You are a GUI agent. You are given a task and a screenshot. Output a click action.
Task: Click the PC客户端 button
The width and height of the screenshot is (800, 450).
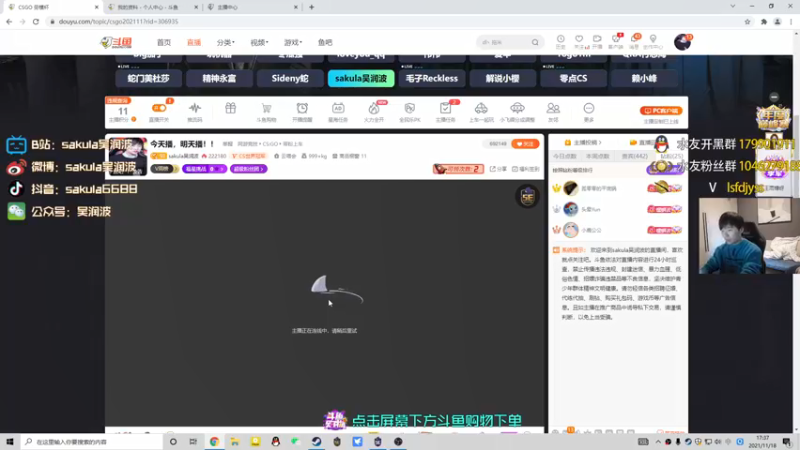click(661, 111)
